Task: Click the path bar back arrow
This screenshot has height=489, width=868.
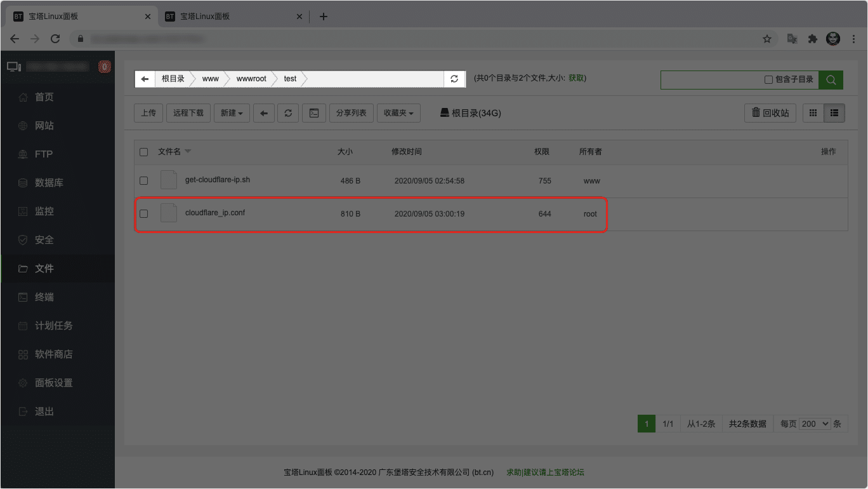Action: coord(145,79)
